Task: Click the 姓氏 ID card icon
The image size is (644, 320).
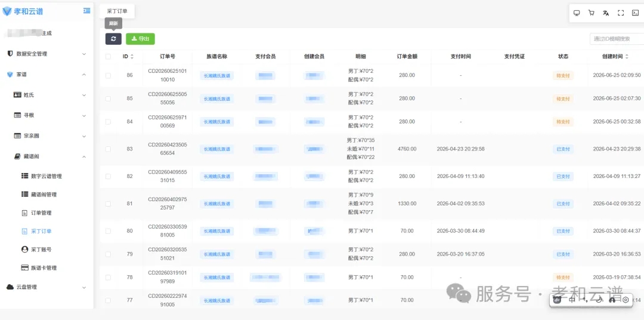Action: point(17,94)
